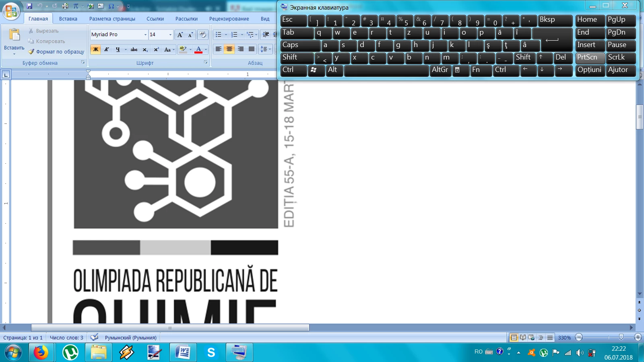The height and width of the screenshot is (362, 644).
Task: Switch to outline view
Action: (x=541, y=337)
